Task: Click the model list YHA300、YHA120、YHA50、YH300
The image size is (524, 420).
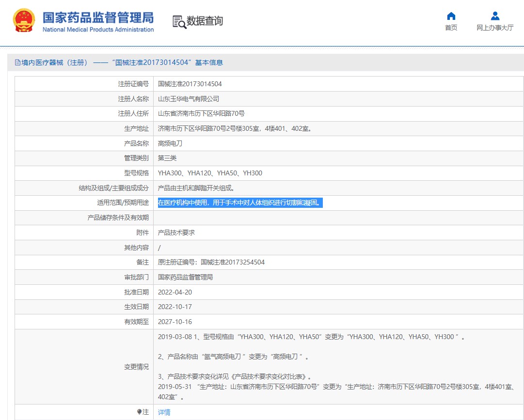Action: pos(210,173)
